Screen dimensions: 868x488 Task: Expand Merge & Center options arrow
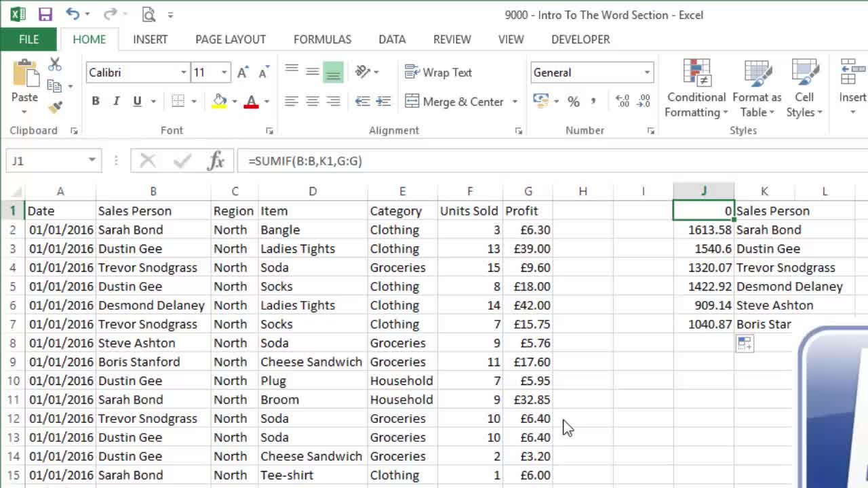515,102
